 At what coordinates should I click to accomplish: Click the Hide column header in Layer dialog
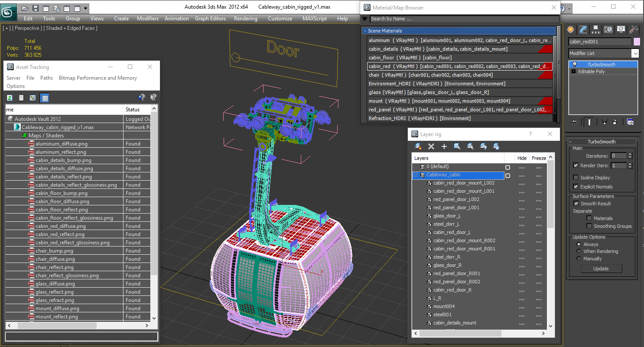(x=522, y=158)
